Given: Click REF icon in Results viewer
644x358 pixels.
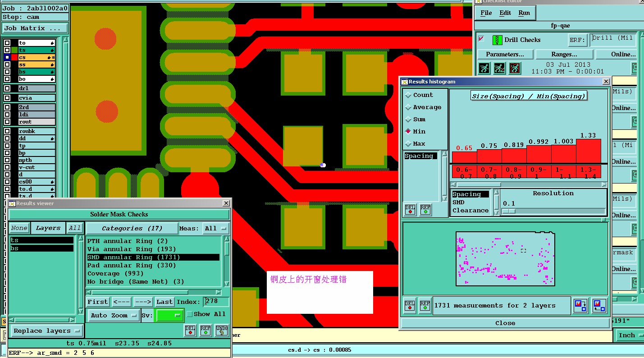Looking at the screenshot, I should click(x=206, y=330).
